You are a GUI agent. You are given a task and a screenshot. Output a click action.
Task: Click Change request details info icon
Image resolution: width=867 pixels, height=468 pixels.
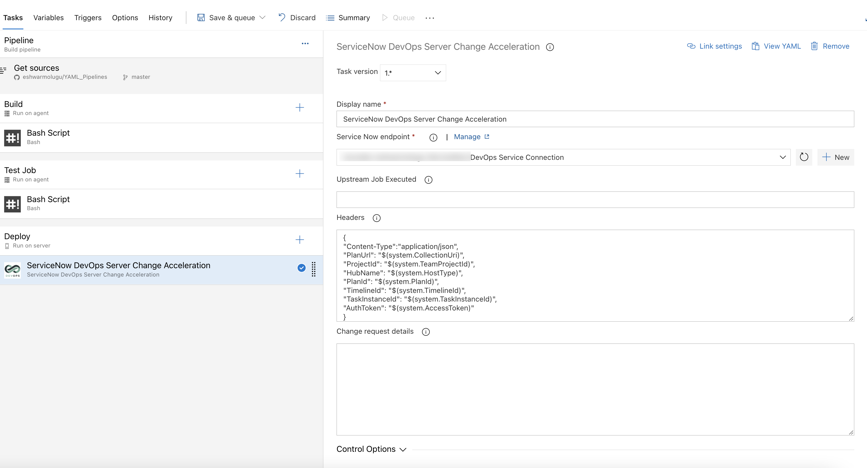point(426,332)
